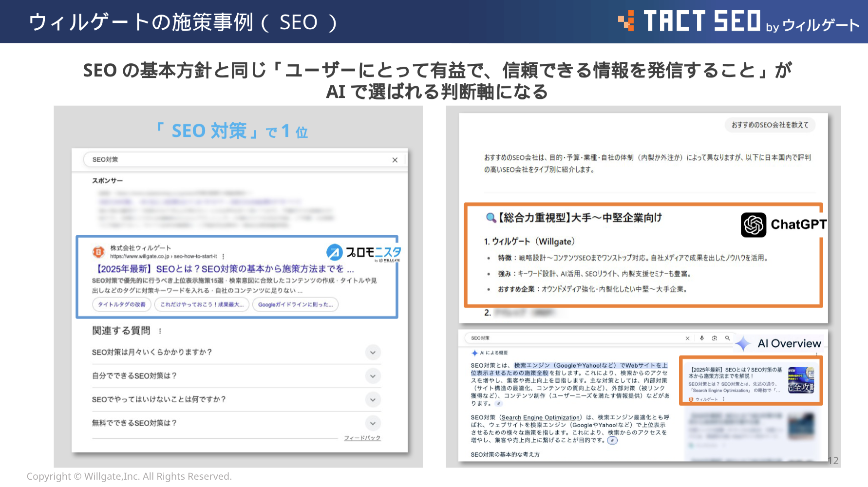This screenshot has width=868, height=487.
Task: Click the プロモニスタ logo
Action: point(364,252)
